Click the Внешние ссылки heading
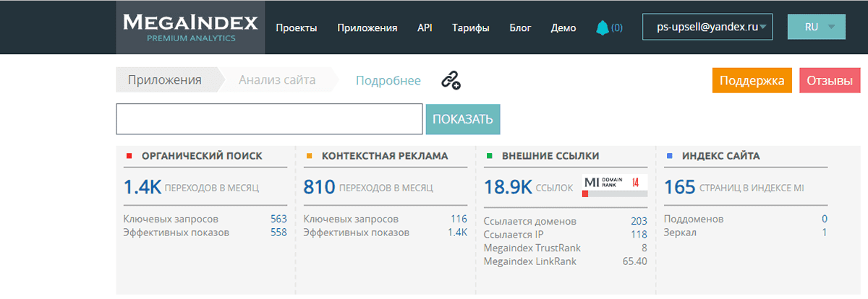 point(550,155)
